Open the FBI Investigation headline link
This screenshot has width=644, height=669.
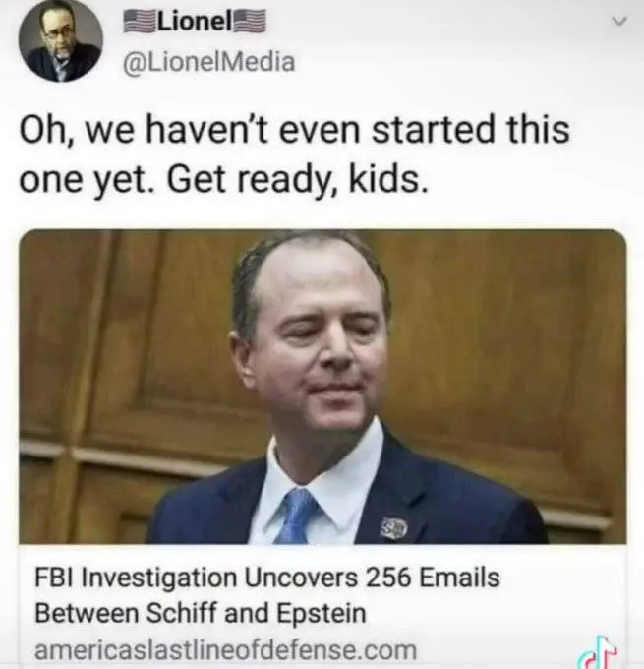(267, 595)
